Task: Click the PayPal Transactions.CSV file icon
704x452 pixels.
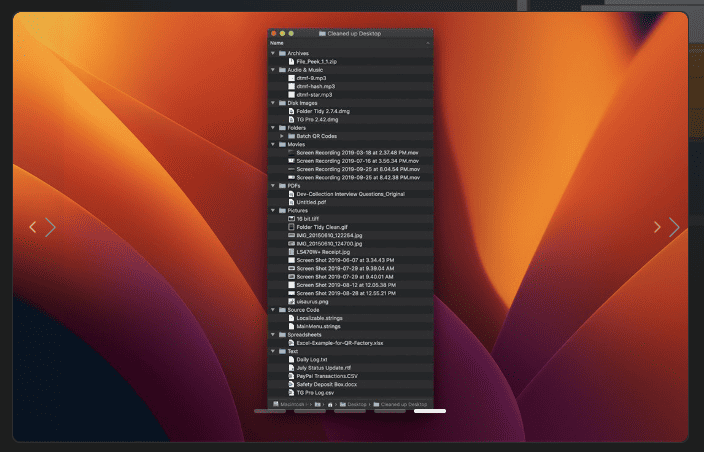Action: 291,376
